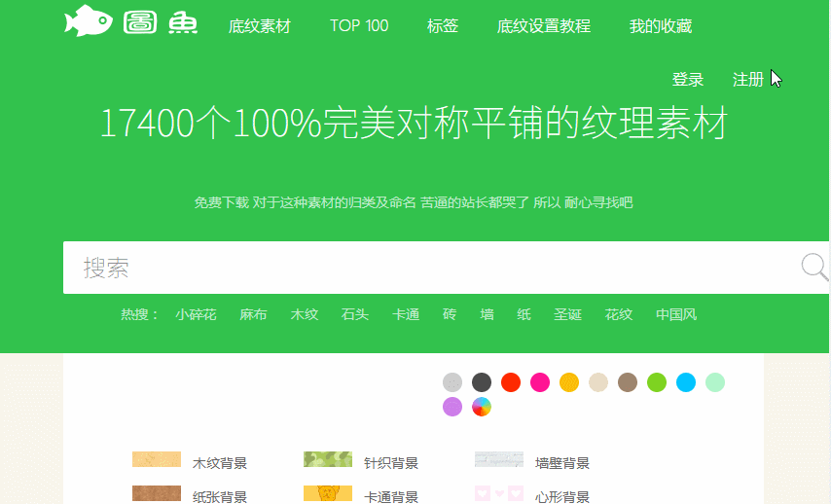This screenshot has height=504, width=831.
Task: Select hot search 圣诞
Action: 567,315
